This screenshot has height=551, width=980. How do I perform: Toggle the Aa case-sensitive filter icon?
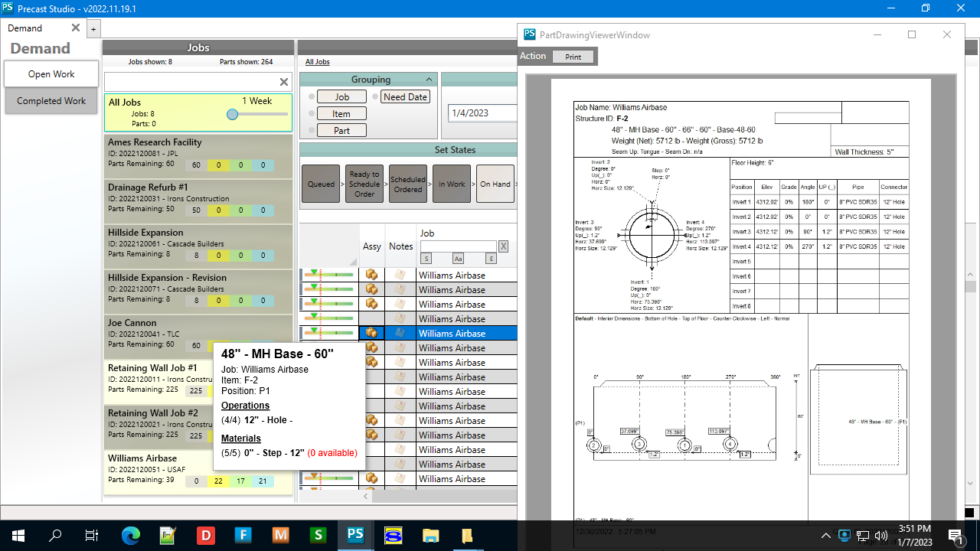[458, 259]
